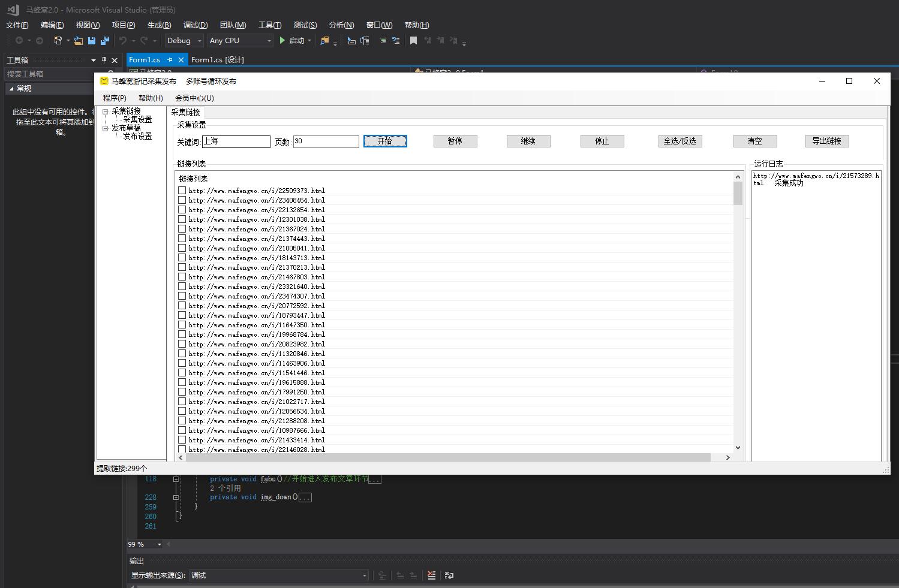Viewport: 899px width, 588px height.
Task: Check the box for link 22509373.html
Action: point(182,191)
